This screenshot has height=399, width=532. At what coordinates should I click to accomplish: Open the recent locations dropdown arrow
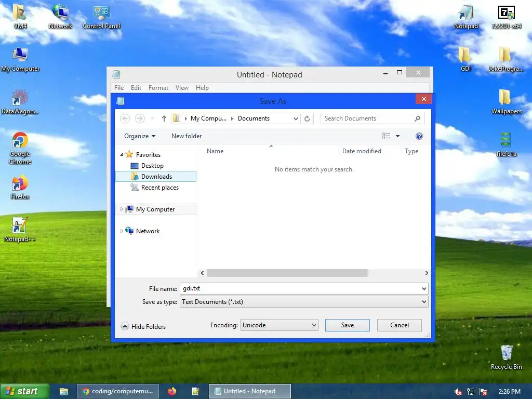click(152, 118)
